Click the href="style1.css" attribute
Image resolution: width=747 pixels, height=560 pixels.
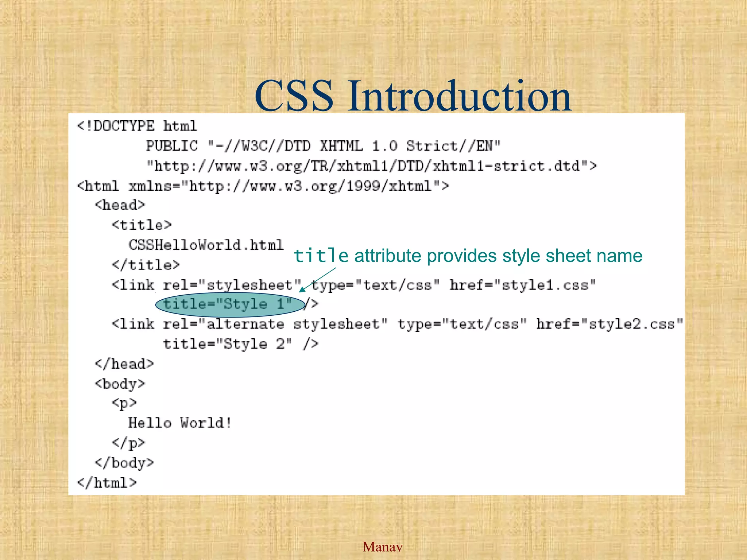click(x=522, y=285)
